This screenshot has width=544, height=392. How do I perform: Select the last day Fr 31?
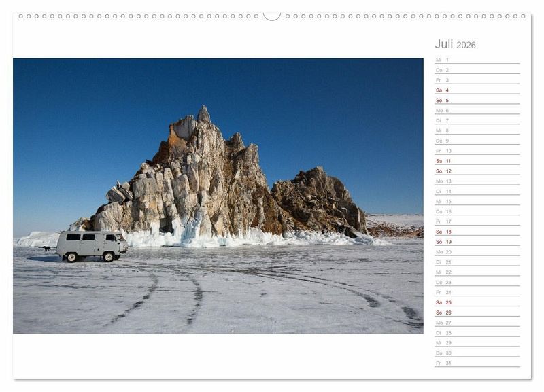pyautogui.click(x=476, y=363)
